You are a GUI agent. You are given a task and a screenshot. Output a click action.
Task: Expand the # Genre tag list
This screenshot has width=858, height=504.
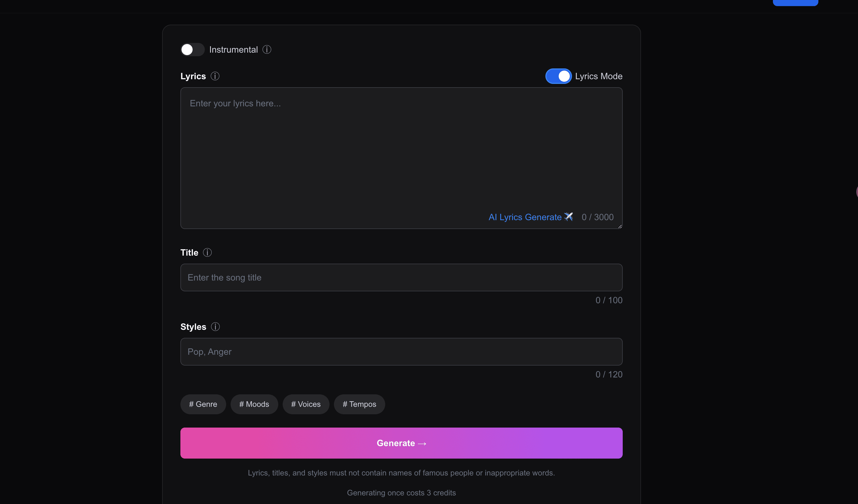tap(203, 404)
